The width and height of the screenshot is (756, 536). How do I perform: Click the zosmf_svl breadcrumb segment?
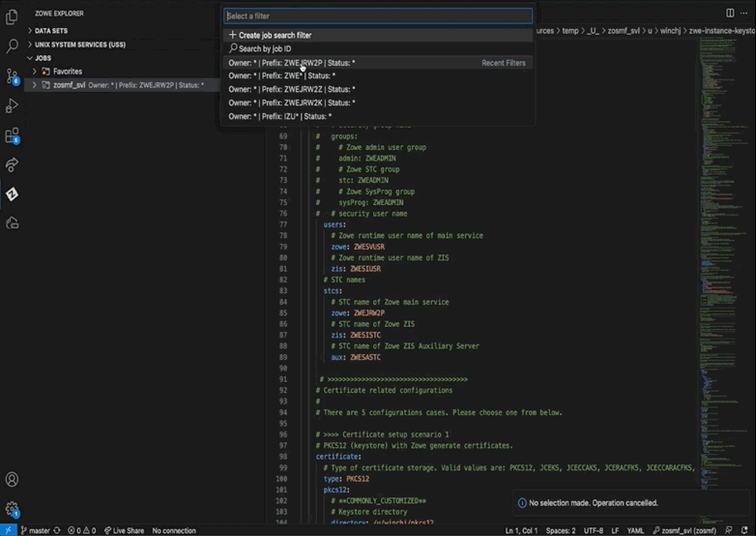[624, 30]
